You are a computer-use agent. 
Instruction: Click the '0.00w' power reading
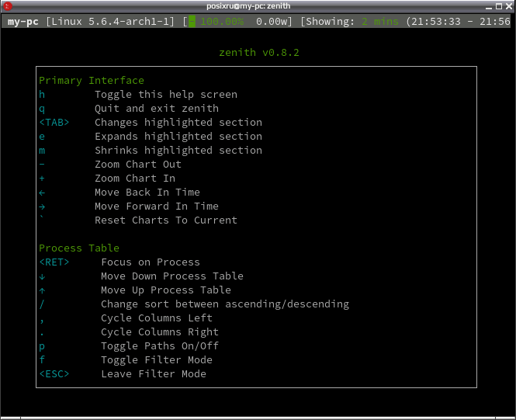tap(272, 22)
